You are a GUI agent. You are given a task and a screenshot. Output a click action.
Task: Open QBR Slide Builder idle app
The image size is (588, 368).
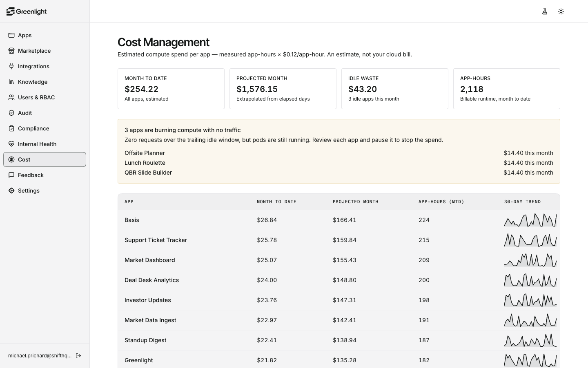click(339, 173)
